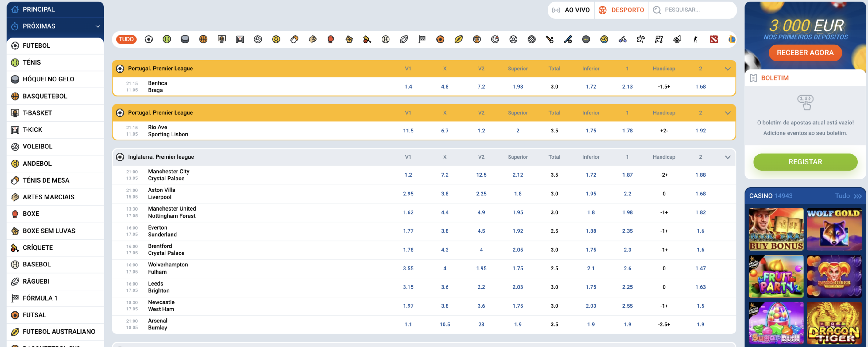Viewport: 868px width, 347px height.
Task: Pick V2 odds 23 for Burnley
Action: [481, 324]
